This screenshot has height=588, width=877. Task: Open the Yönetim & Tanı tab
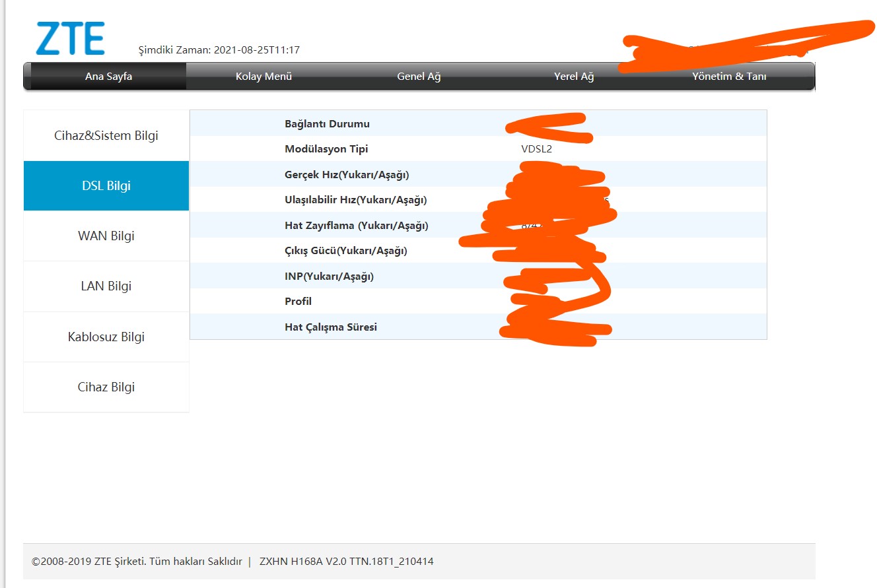pyautogui.click(x=729, y=77)
